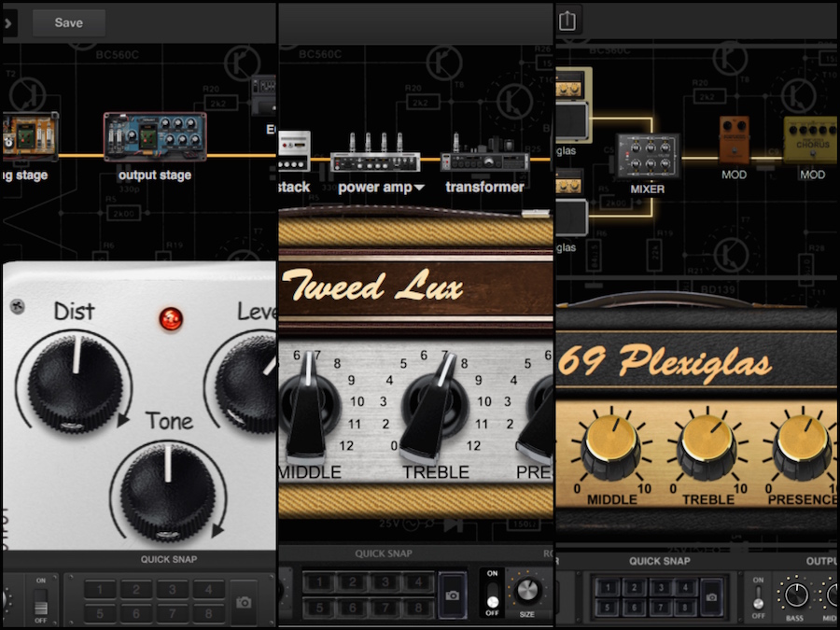Viewport: 840px width, 630px height.
Task: Click the Plexiglas TREBLE gold knob
Action: pos(708,447)
